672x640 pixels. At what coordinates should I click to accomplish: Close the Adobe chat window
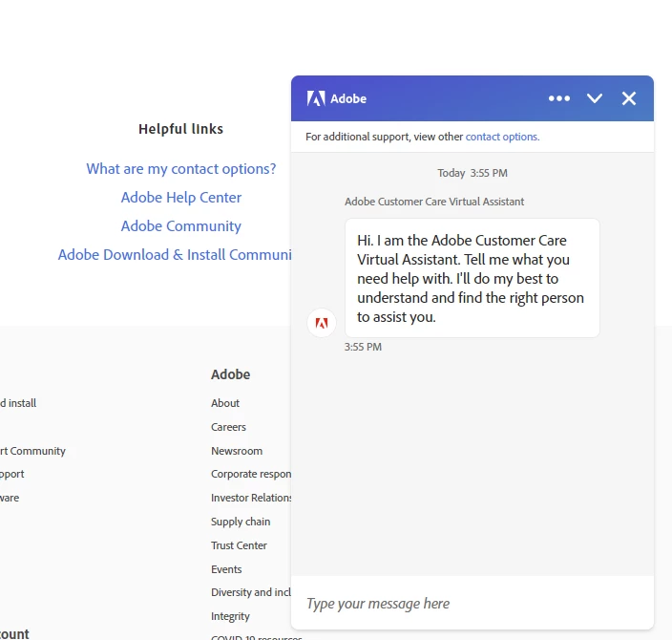(629, 98)
